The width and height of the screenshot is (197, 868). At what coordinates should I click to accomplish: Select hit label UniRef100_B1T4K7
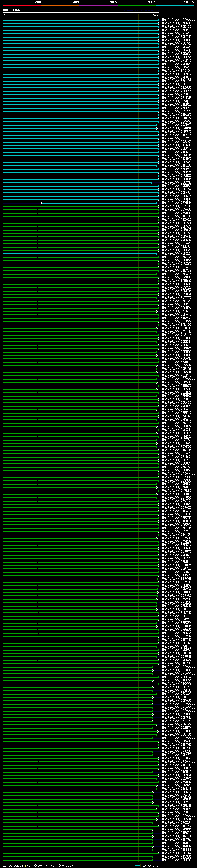click(x=177, y=267)
